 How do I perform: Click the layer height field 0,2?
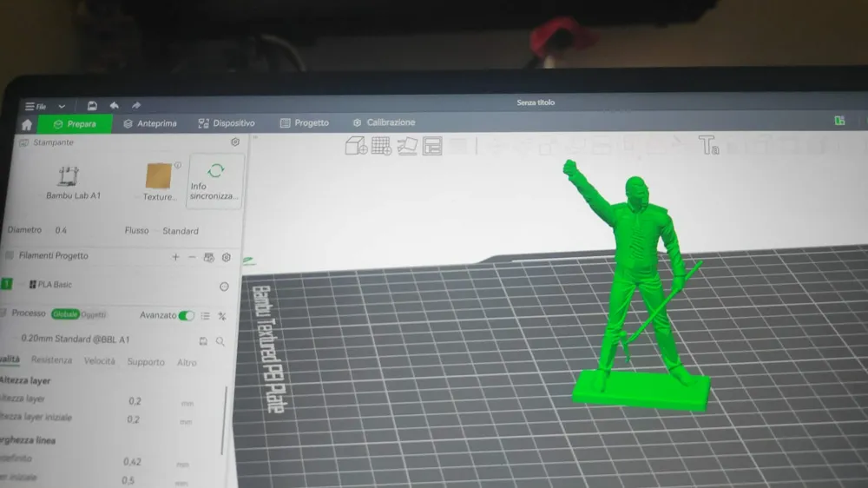[135, 401]
